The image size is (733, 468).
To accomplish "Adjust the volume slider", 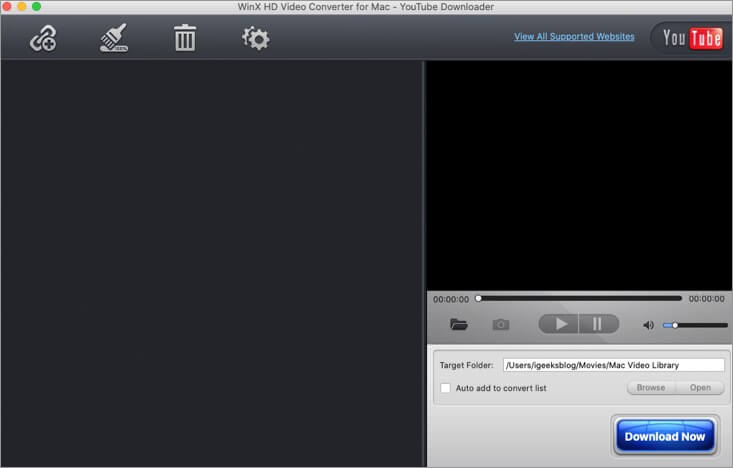I will click(x=695, y=325).
